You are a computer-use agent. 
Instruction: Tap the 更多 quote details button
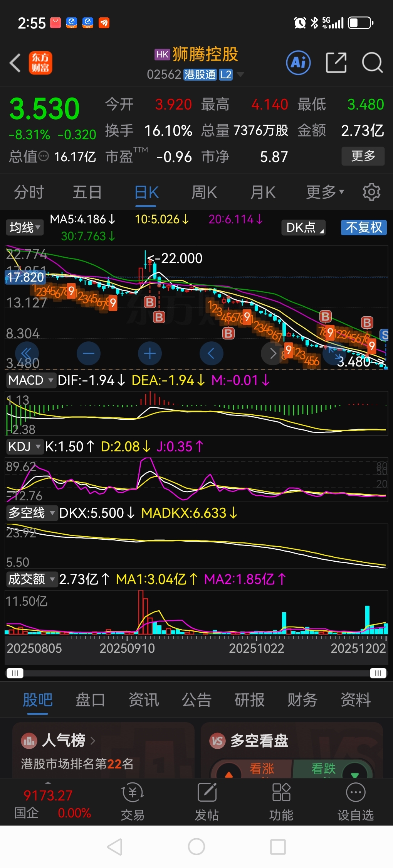pyautogui.click(x=363, y=156)
